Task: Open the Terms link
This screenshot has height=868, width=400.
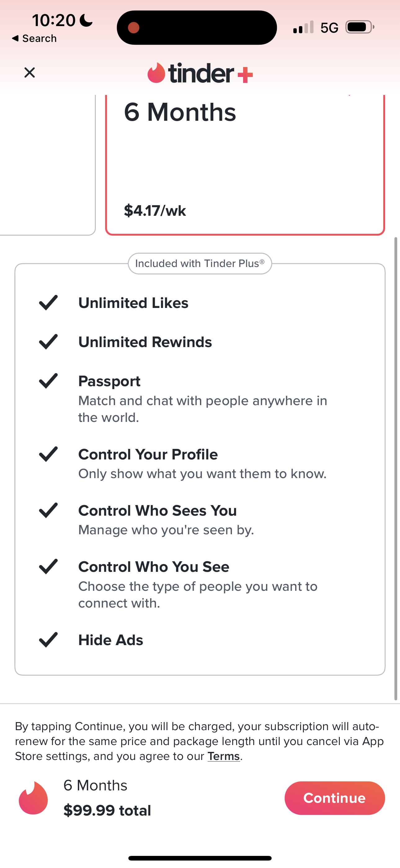Action: point(223,757)
